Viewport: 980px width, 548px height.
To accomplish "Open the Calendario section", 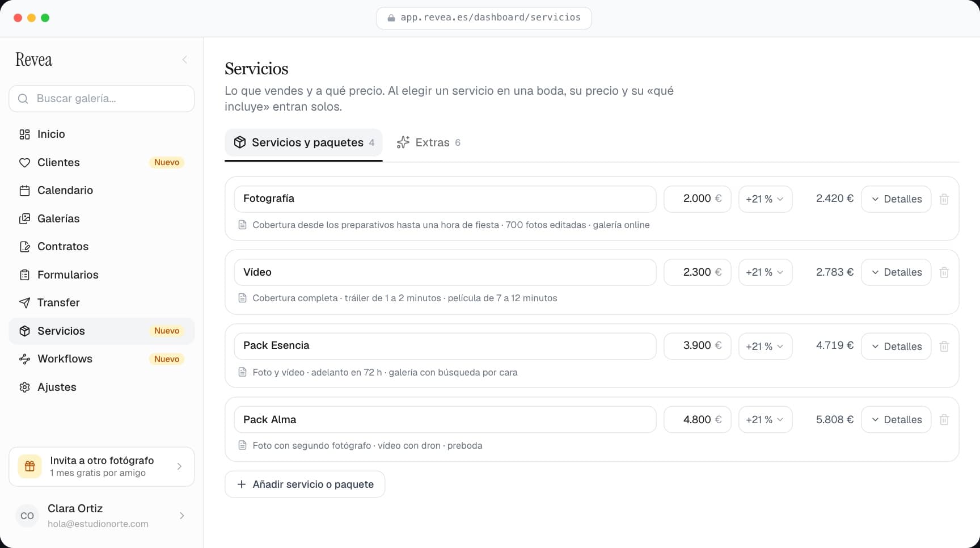I will (102, 190).
